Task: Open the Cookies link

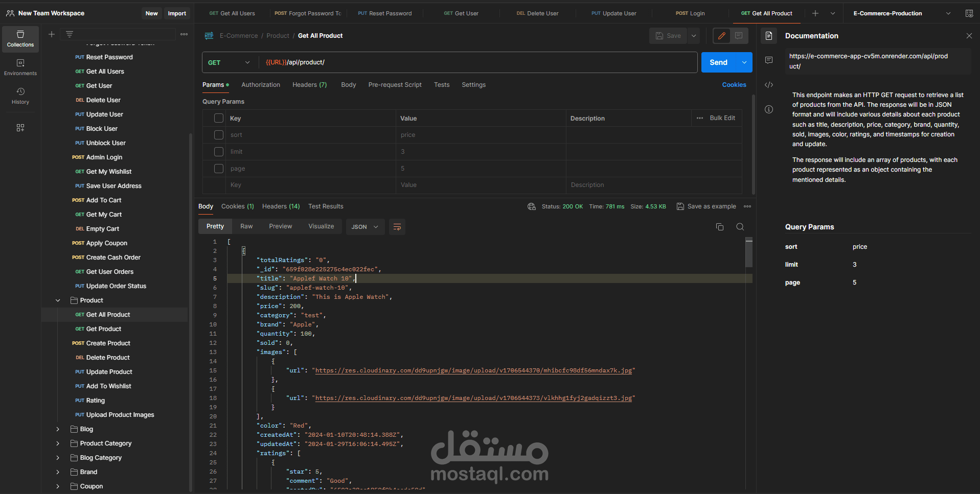Action: click(x=734, y=85)
